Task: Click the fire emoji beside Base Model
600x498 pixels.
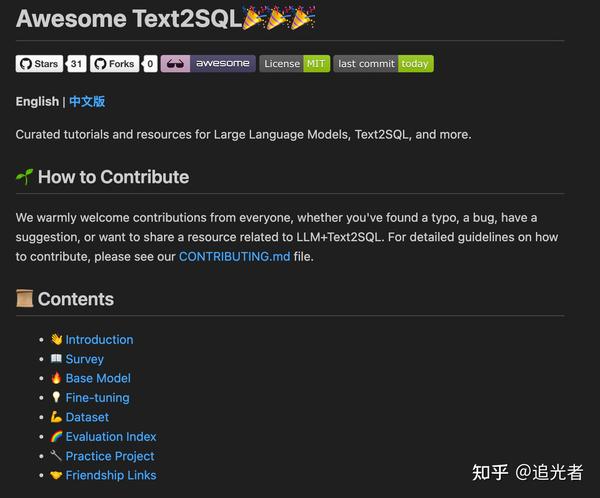Action: point(56,378)
